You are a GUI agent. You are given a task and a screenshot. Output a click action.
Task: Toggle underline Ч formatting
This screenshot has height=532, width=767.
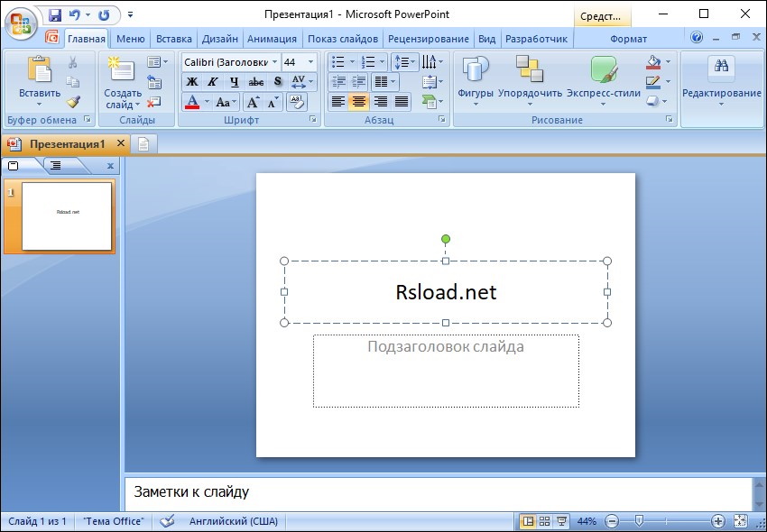click(x=235, y=82)
